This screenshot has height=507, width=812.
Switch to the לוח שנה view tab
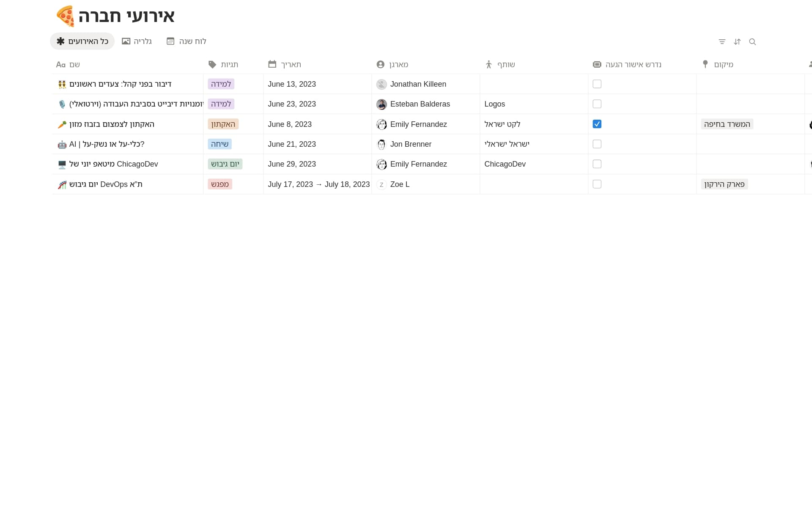pyautogui.click(x=187, y=41)
